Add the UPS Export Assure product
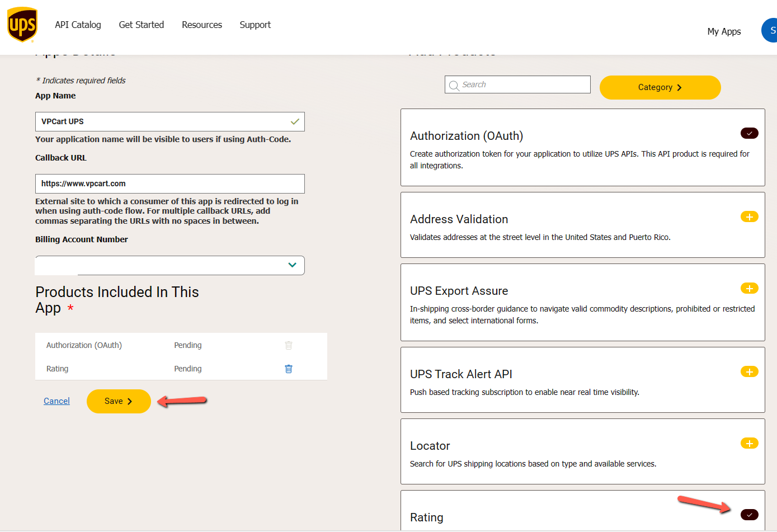The image size is (777, 532). click(x=750, y=288)
